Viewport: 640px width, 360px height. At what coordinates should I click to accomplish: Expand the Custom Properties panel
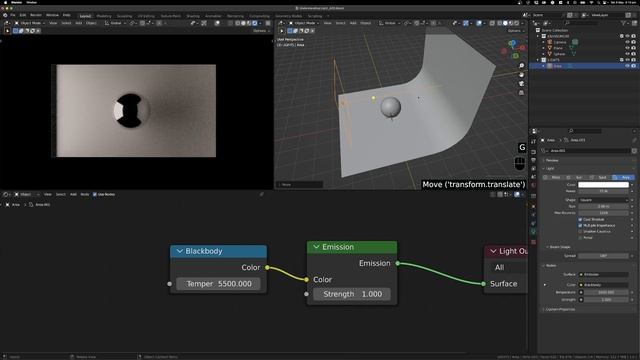[560, 309]
